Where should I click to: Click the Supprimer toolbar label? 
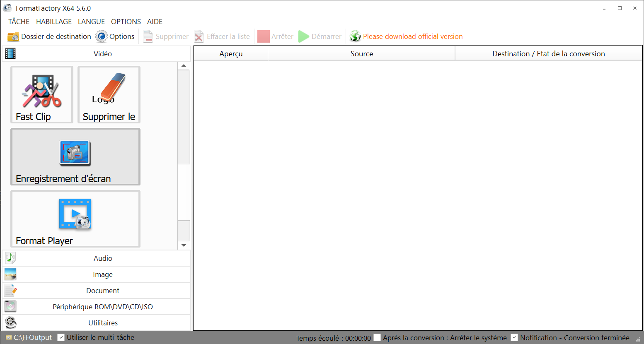click(x=172, y=36)
